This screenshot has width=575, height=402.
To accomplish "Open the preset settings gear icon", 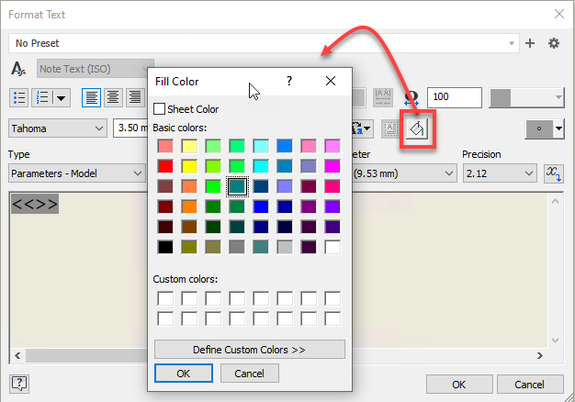I will tap(554, 43).
